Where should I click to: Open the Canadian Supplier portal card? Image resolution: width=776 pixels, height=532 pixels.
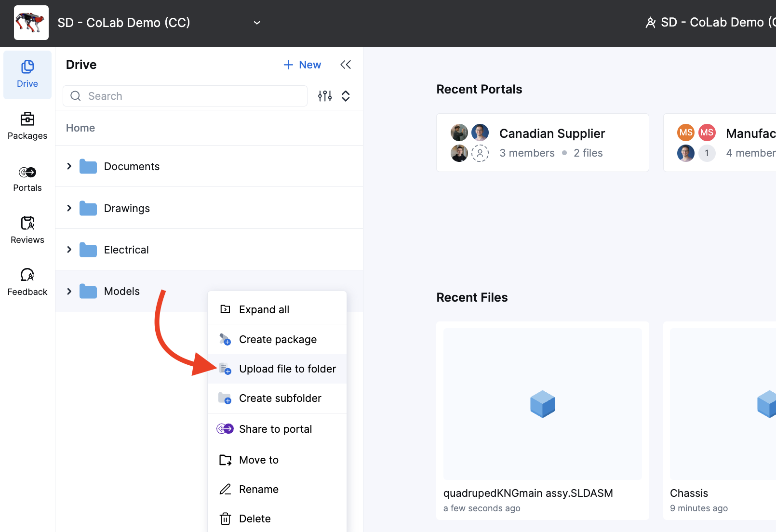pyautogui.click(x=543, y=143)
